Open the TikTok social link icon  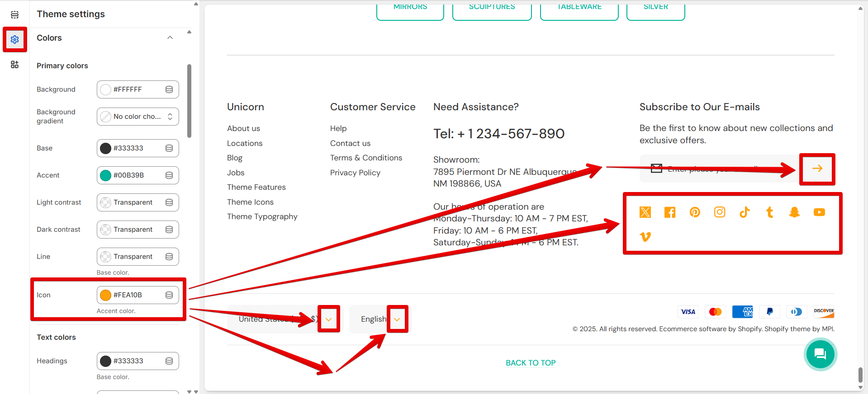tap(745, 212)
